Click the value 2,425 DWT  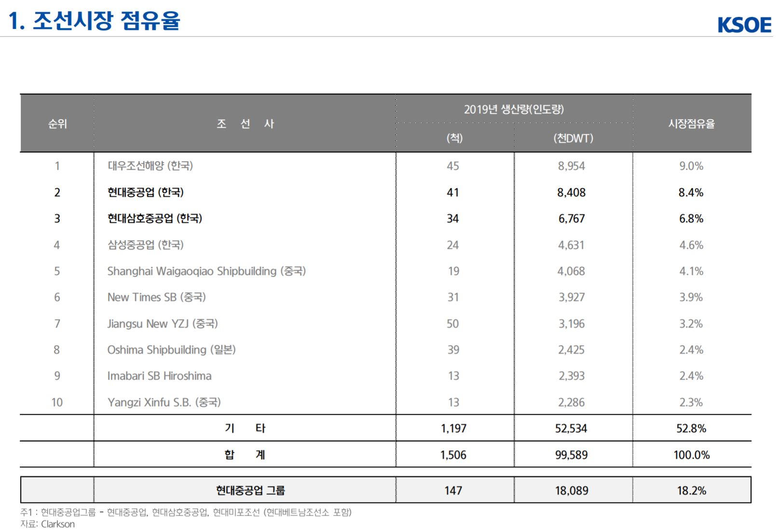[x=572, y=350]
